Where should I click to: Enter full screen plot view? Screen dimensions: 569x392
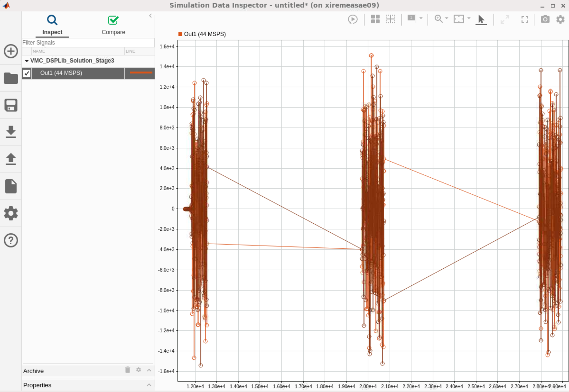(524, 19)
